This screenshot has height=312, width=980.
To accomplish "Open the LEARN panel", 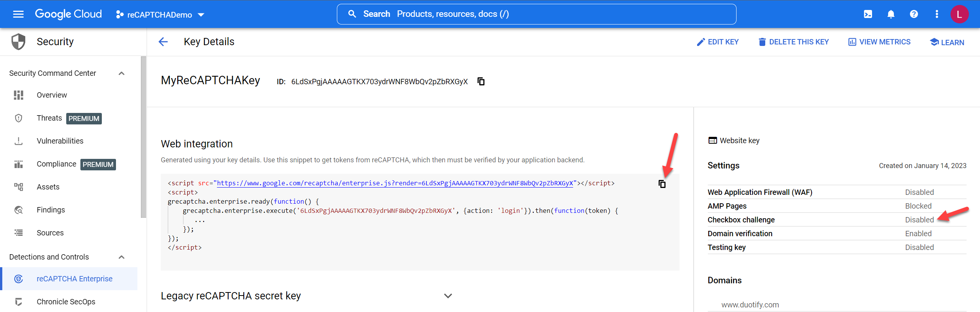I will pyautogui.click(x=947, y=42).
